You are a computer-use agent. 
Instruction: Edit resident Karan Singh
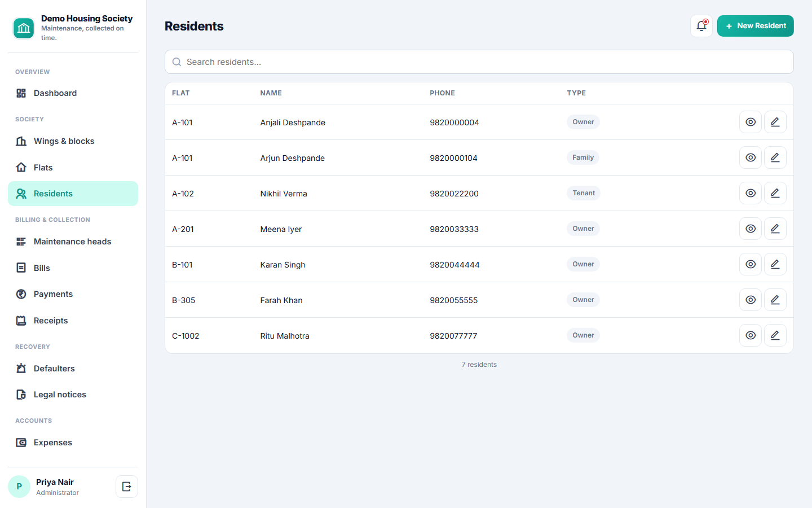click(x=775, y=264)
